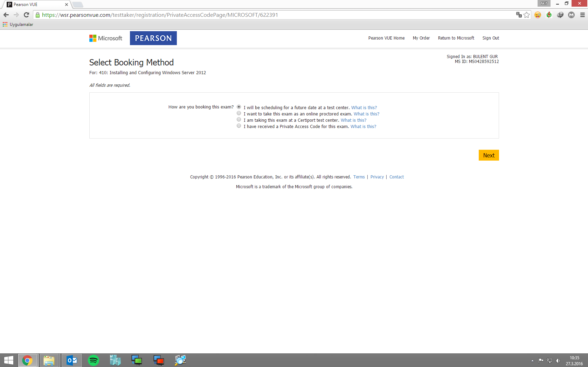588x367 pixels.
Task: Click the PEARSON logo banner
Action: point(153,38)
